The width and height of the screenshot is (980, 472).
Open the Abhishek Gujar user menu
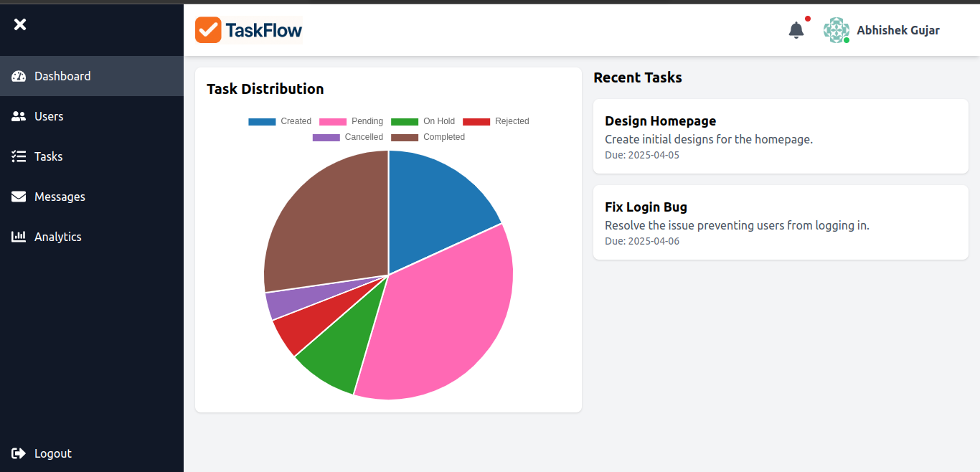coord(897,30)
